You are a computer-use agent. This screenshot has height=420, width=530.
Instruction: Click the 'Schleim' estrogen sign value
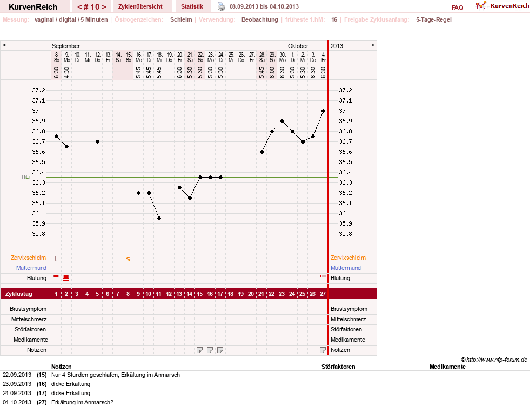click(x=181, y=19)
